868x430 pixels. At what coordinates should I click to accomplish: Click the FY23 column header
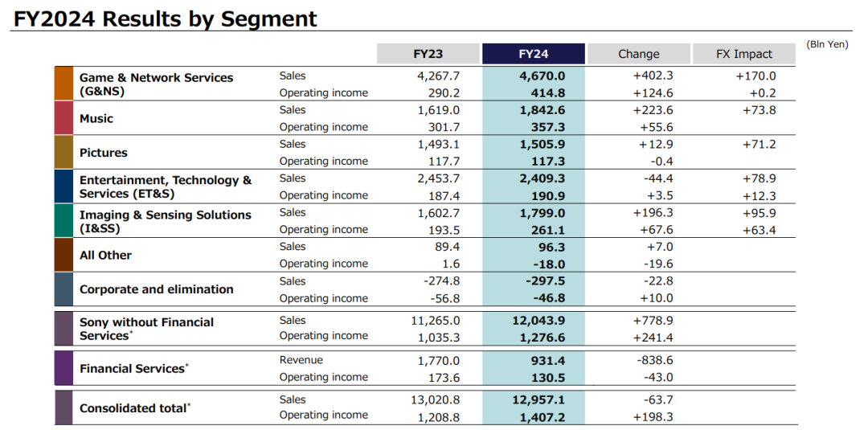tap(428, 54)
